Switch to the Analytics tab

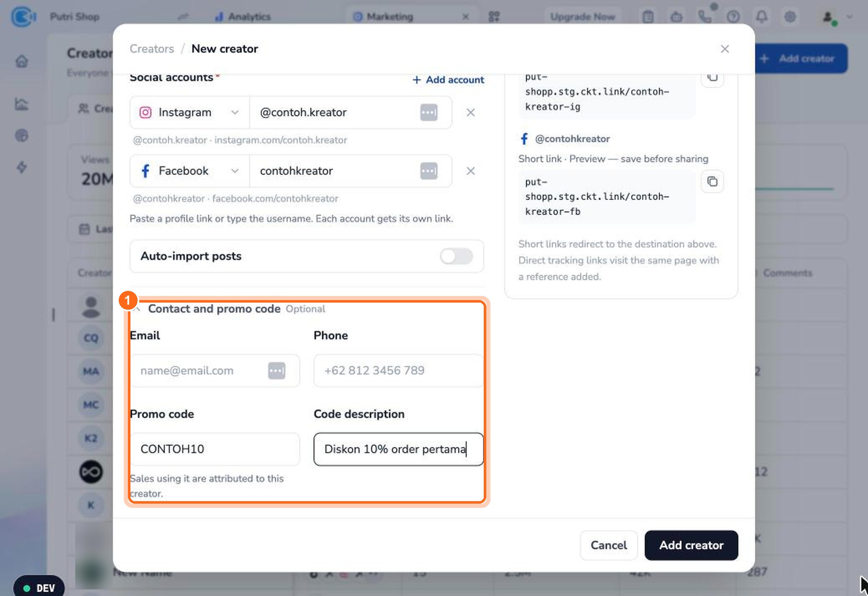[x=243, y=17]
